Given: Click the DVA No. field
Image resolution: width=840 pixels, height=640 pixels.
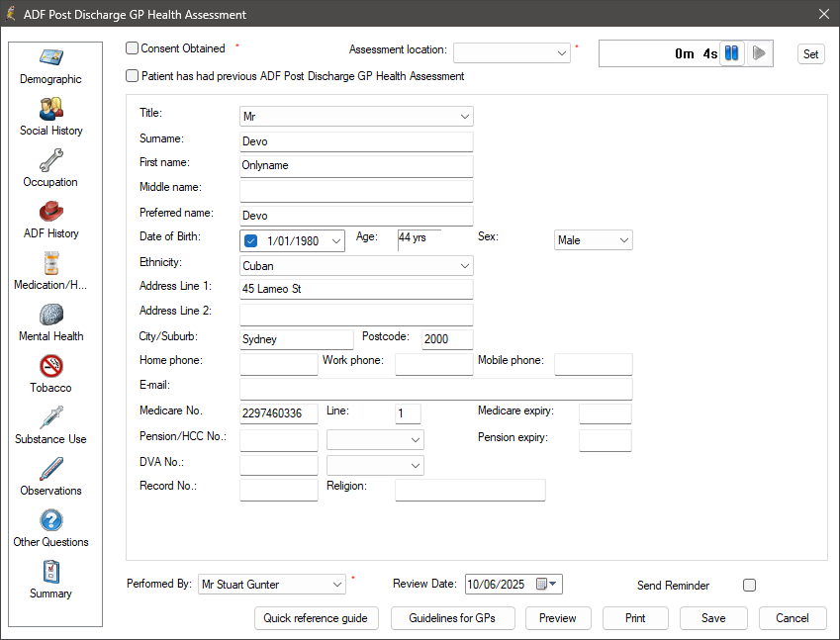Looking at the screenshot, I should pos(279,465).
